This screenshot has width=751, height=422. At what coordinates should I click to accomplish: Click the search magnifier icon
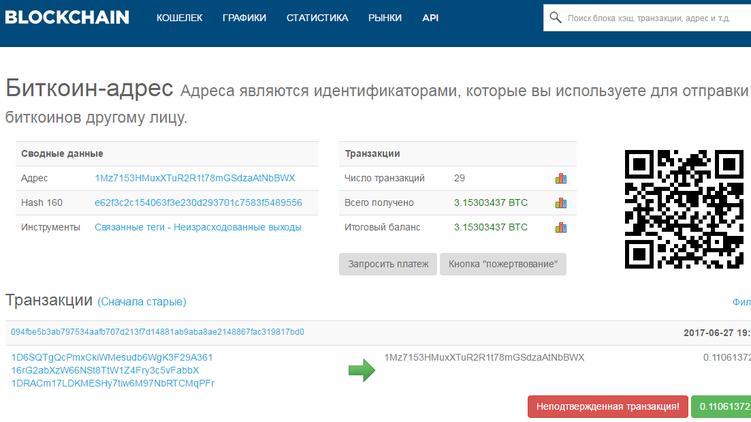pyautogui.click(x=556, y=18)
